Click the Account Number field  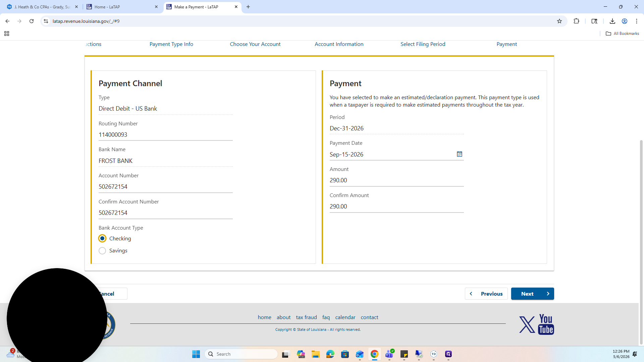tap(166, 187)
